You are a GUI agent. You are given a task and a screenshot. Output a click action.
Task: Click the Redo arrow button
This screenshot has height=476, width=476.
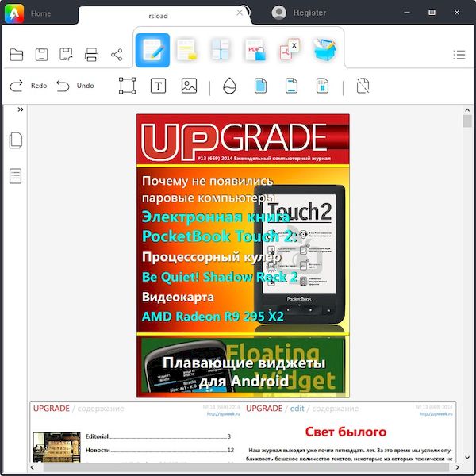(x=16, y=86)
